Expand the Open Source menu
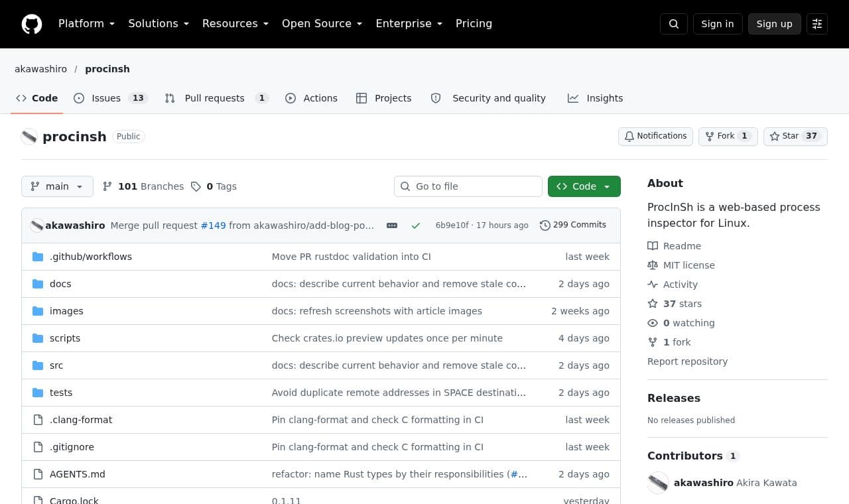This screenshot has height=504, width=849. [x=322, y=24]
